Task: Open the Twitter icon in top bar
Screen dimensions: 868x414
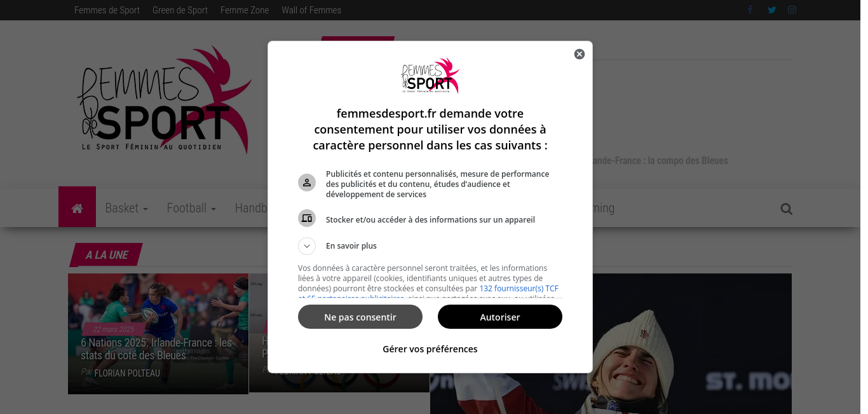Action: coord(771,10)
